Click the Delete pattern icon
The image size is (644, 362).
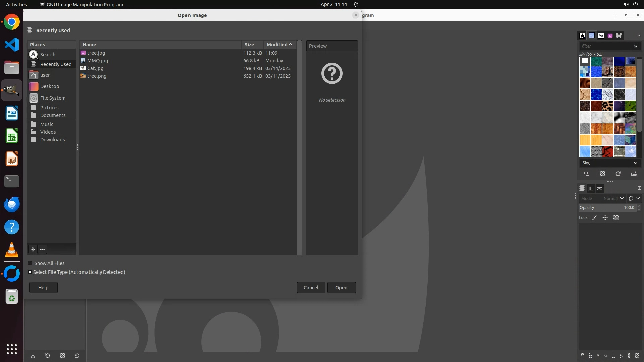[x=602, y=174]
